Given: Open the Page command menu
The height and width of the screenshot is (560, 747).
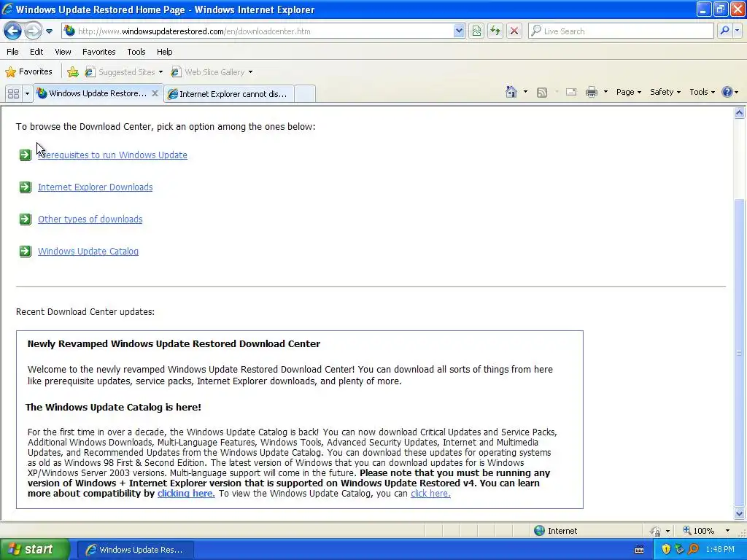Looking at the screenshot, I should click(x=629, y=92).
